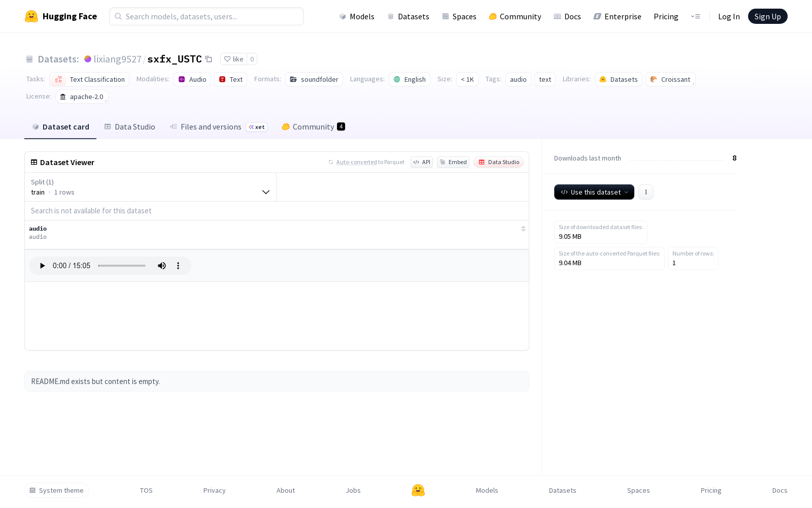This screenshot has height=508, width=812.
Task: Open the dataset more options menu
Action: coord(646,192)
